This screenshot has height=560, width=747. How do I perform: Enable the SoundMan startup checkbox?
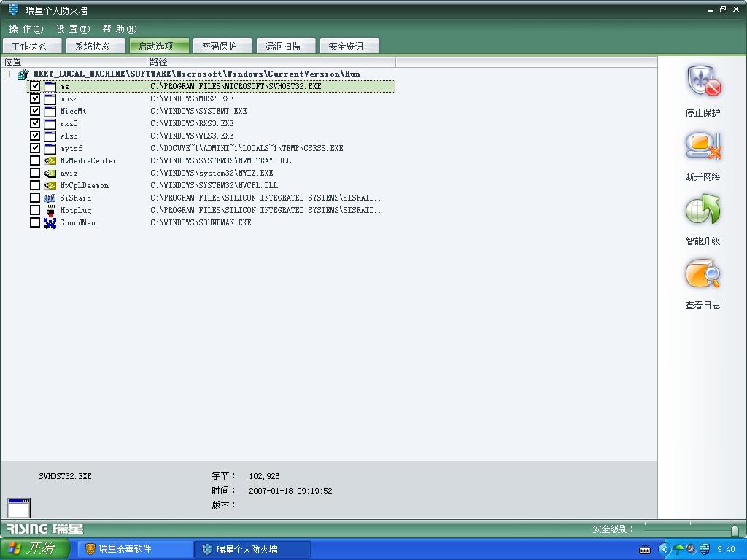(35, 222)
